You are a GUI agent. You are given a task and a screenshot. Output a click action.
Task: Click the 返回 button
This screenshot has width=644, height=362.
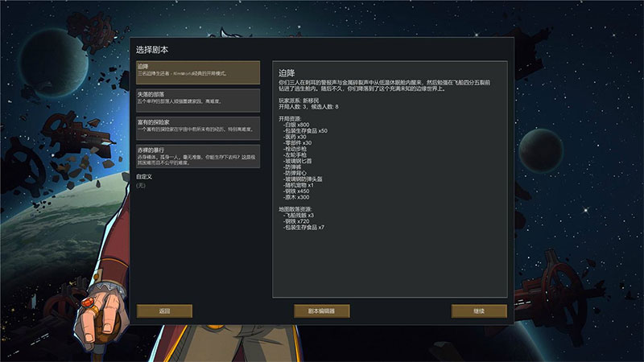pyautogui.click(x=164, y=311)
